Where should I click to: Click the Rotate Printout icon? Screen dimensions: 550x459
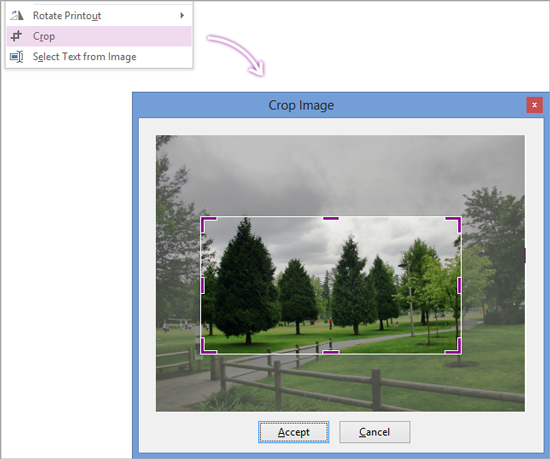point(16,15)
